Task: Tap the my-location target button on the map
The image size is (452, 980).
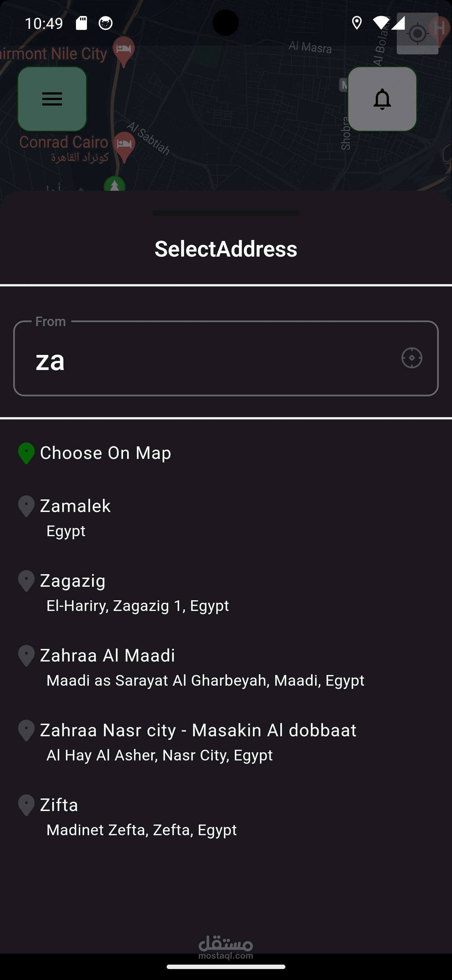Action: (417, 34)
